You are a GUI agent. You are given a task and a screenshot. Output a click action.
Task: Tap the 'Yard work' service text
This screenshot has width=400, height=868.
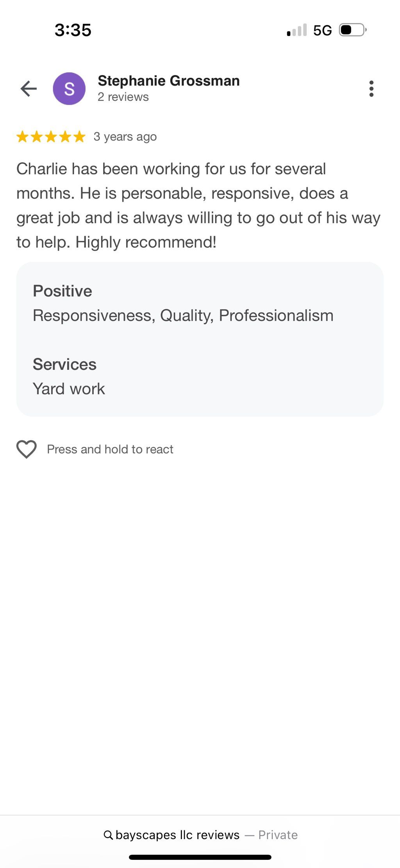[x=69, y=389]
